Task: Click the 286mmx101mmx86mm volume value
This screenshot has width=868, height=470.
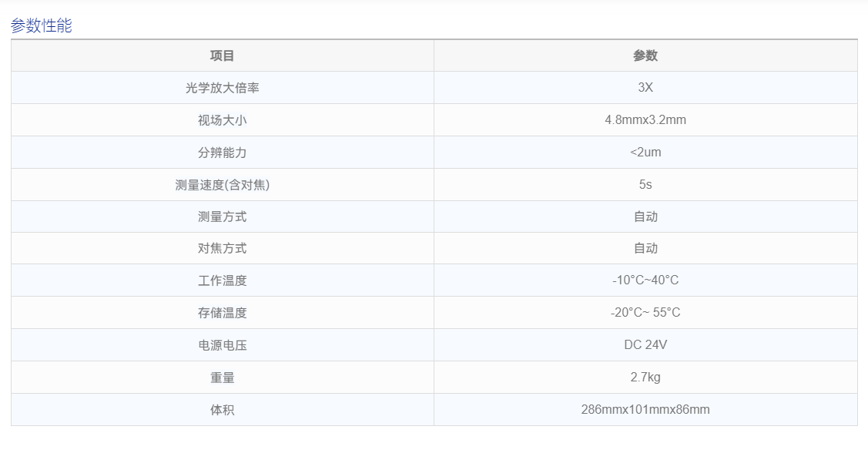Action: [645, 410]
